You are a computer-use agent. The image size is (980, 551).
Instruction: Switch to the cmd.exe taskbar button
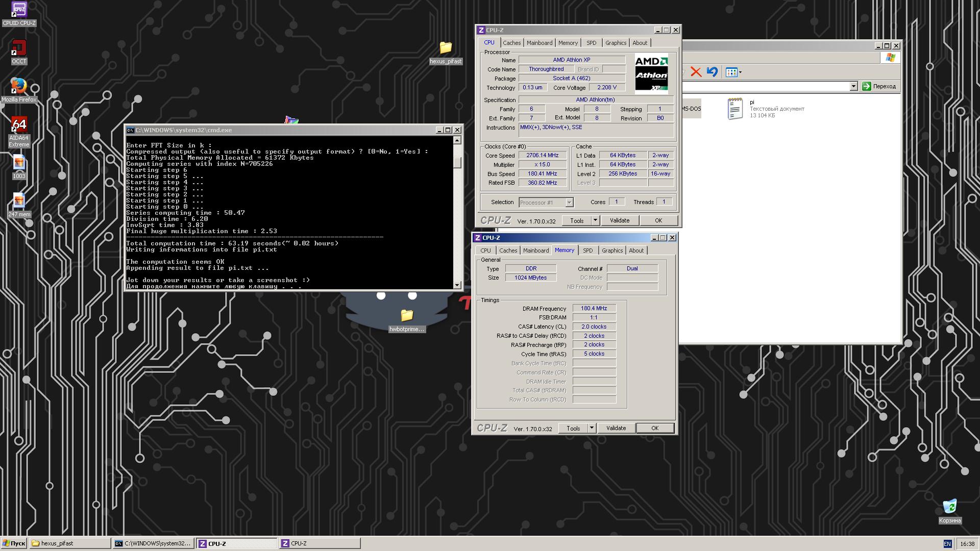click(153, 543)
